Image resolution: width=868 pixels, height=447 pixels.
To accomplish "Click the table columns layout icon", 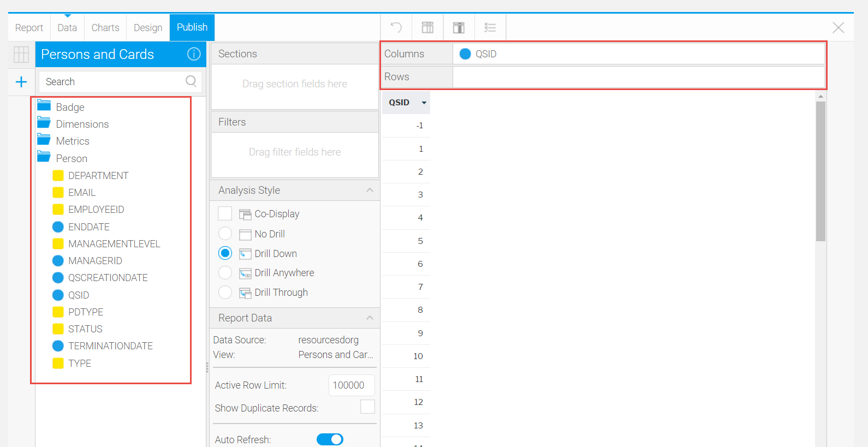I will pos(427,27).
